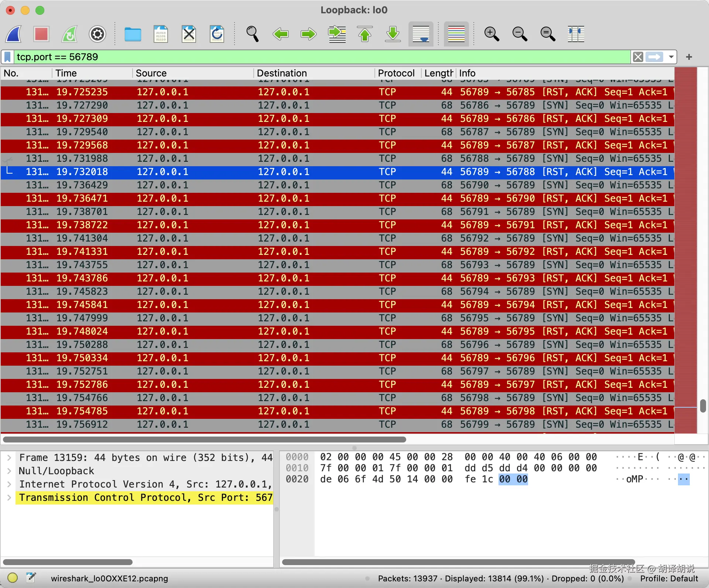Apply the display filter arrow button
Image resolution: width=709 pixels, height=588 pixels.
coord(654,57)
